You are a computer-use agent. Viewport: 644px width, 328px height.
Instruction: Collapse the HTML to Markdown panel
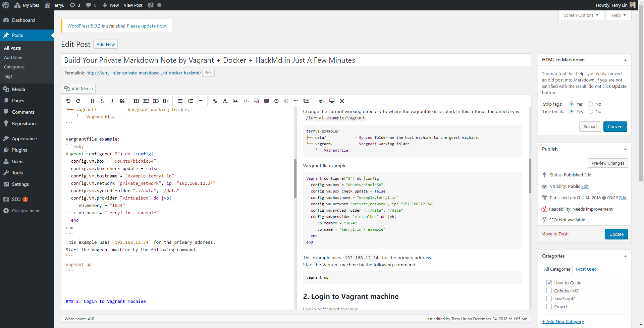click(625, 60)
